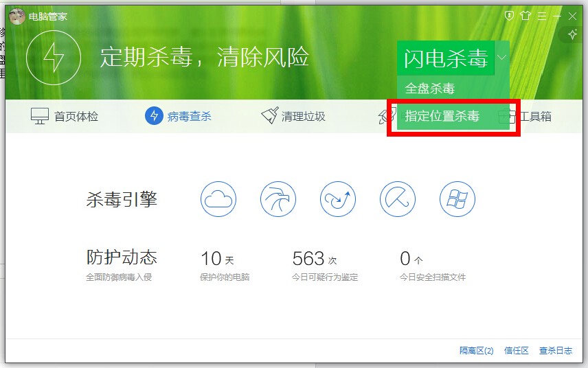The height and width of the screenshot is (368, 588).
Task: Open the main menu (three lines) icon
Action: tap(542, 16)
